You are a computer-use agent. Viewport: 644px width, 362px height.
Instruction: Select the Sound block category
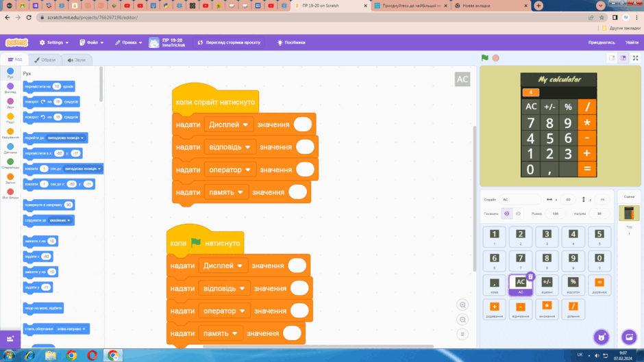10,103
